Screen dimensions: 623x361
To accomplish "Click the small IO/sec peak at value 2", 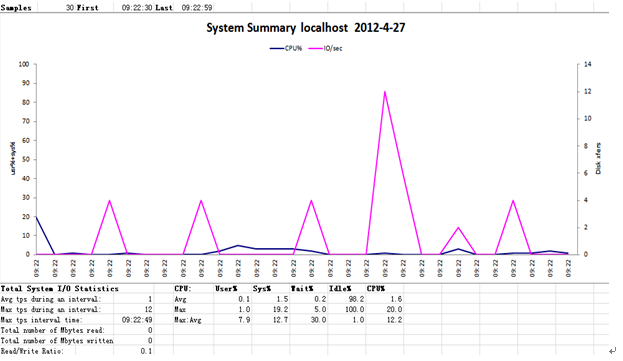I will pos(458,228).
